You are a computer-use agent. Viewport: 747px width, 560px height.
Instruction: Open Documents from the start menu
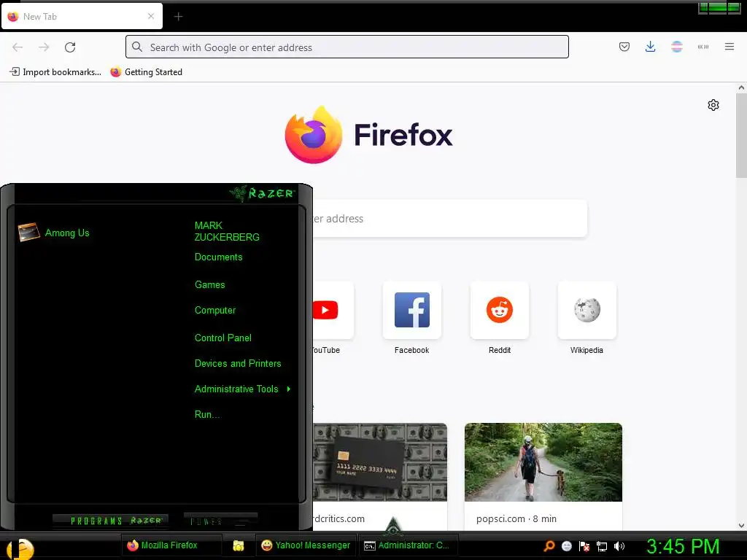point(218,257)
